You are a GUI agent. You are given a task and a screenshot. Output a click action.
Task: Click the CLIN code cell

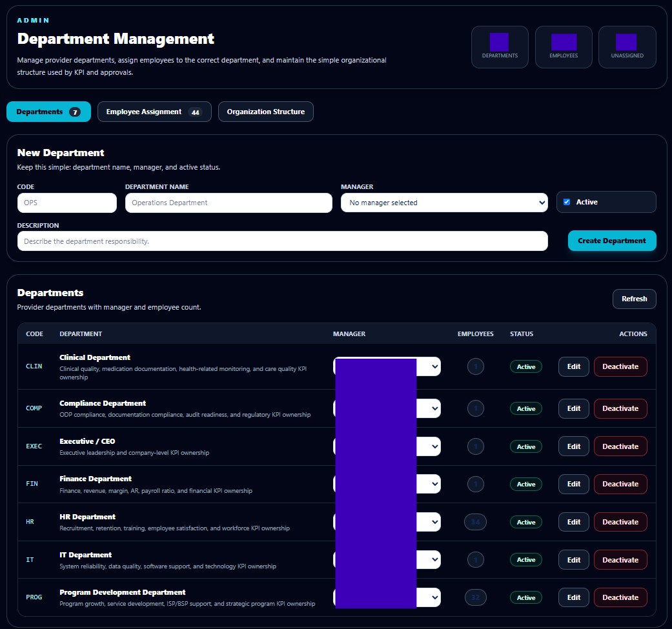point(34,366)
